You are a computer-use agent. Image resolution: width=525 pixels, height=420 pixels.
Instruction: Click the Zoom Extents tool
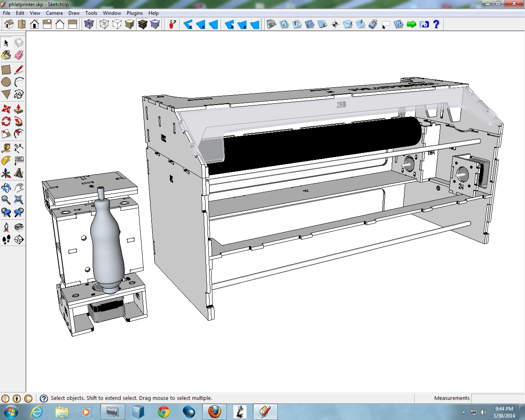point(19,200)
